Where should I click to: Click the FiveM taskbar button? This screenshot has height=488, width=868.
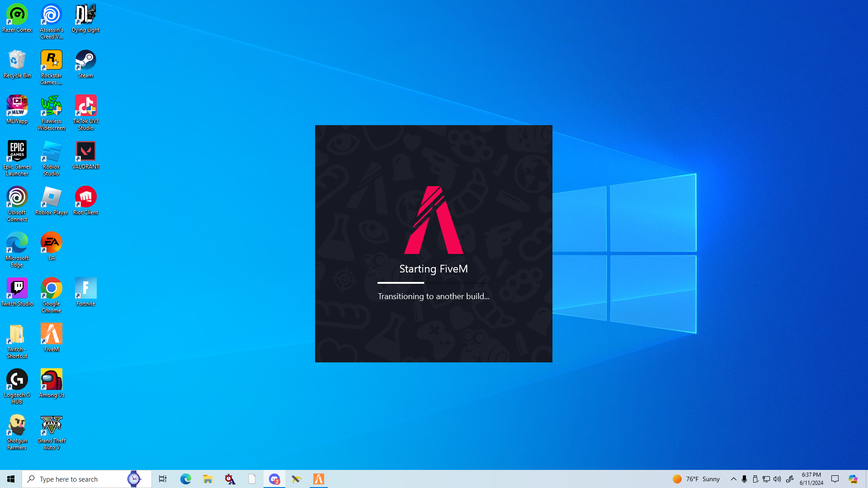[x=319, y=479]
